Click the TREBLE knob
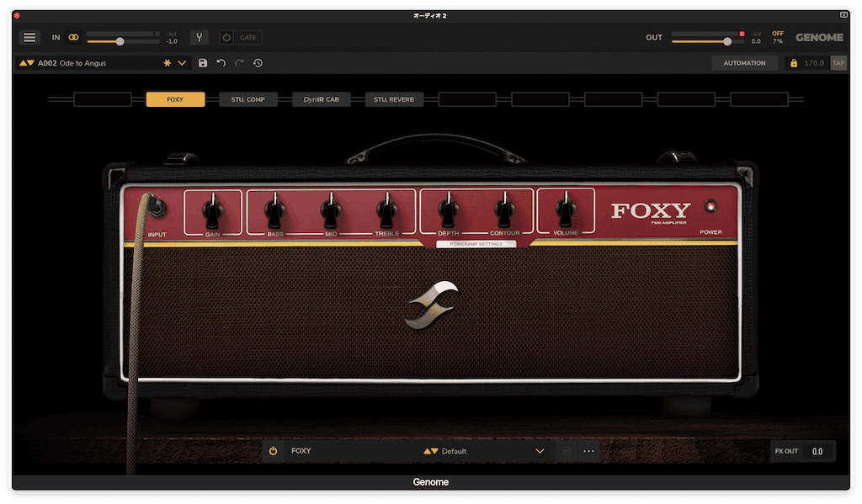 [x=387, y=210]
